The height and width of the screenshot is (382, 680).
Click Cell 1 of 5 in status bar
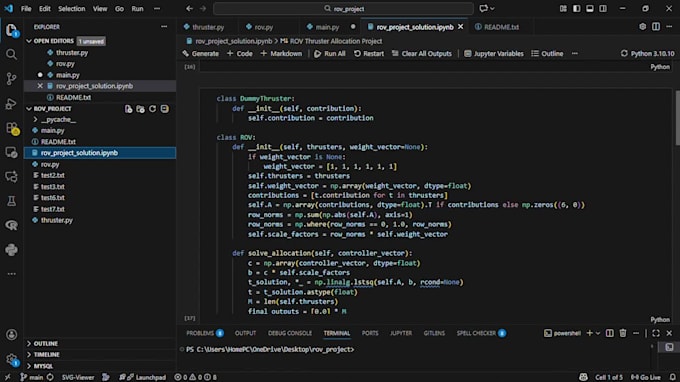point(608,377)
